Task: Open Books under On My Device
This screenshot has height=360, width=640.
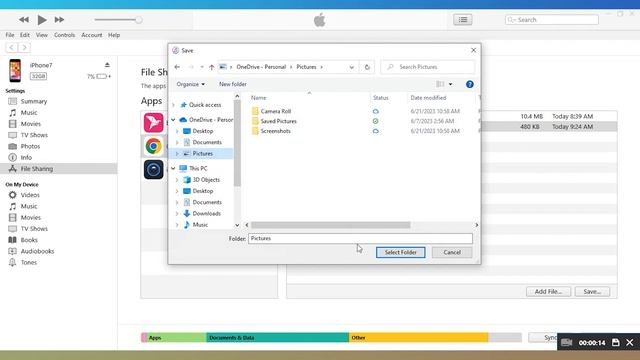Action: (29, 240)
